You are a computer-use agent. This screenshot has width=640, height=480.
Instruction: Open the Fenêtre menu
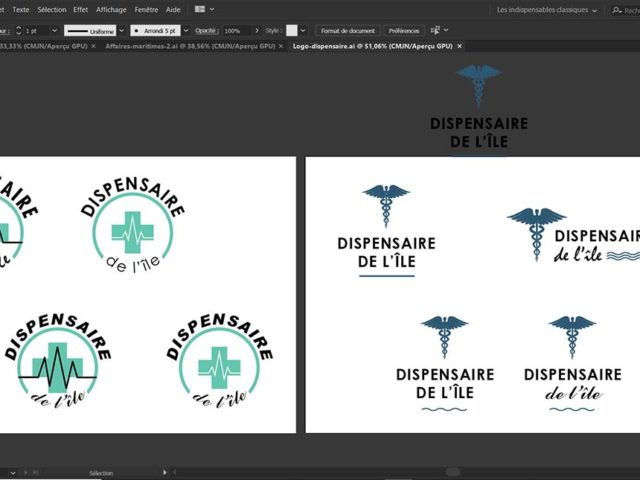(145, 9)
